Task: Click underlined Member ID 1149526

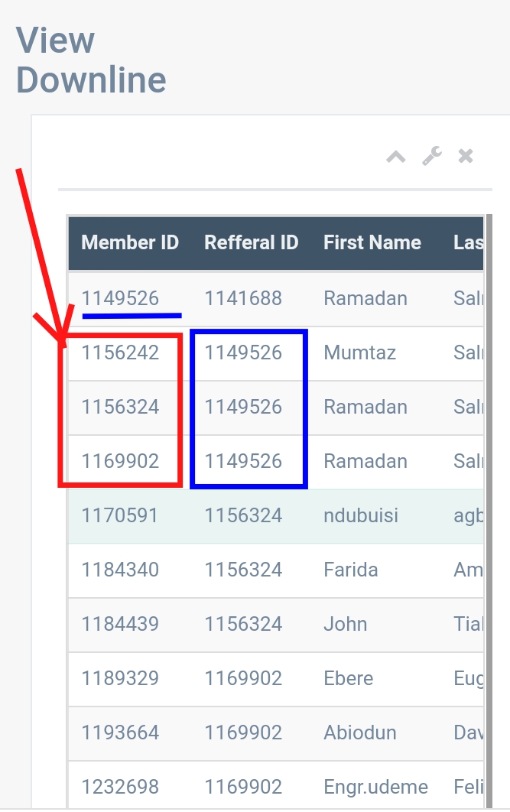Action: (121, 298)
